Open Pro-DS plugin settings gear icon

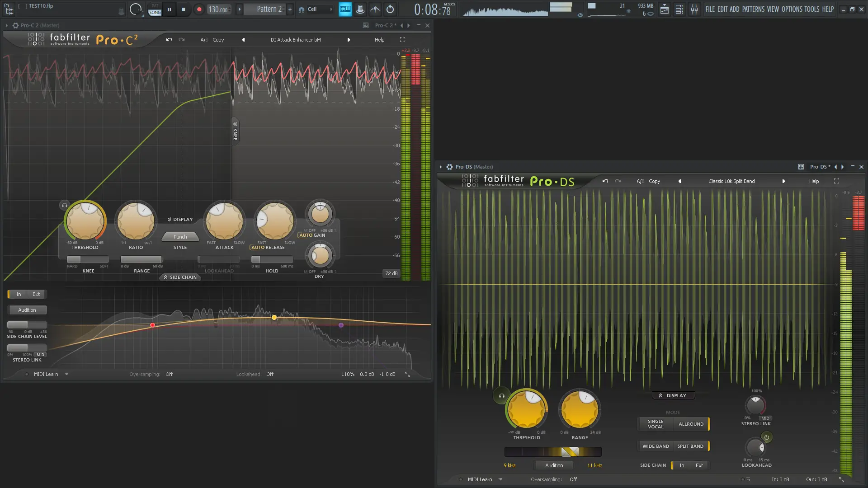[x=449, y=167]
